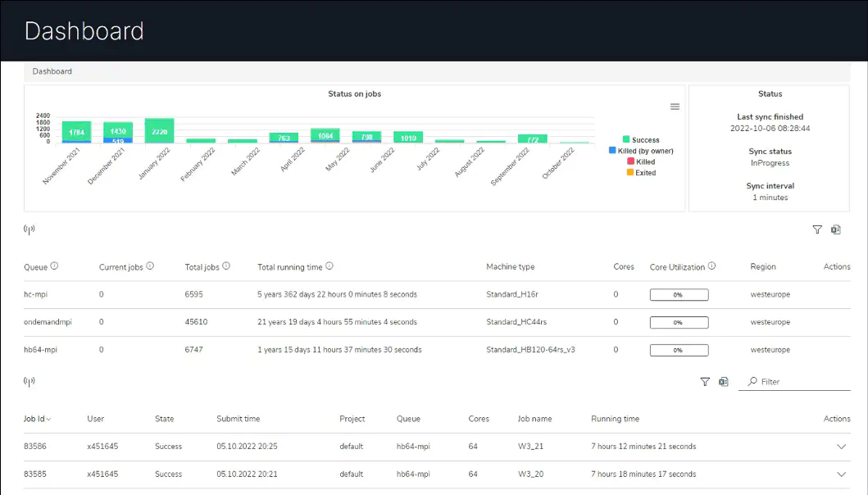Click the Dashboard breadcrumb
The height and width of the screenshot is (495, 868).
(x=52, y=71)
